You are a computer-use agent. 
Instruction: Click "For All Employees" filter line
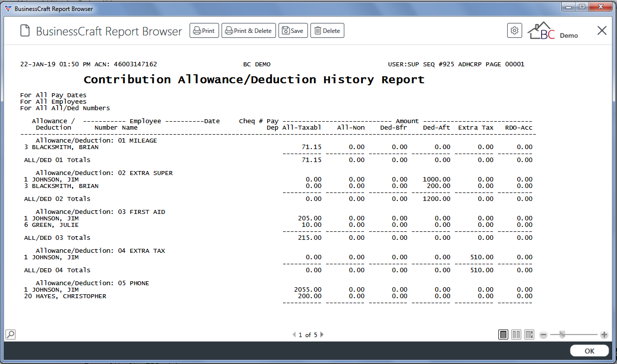tap(53, 102)
